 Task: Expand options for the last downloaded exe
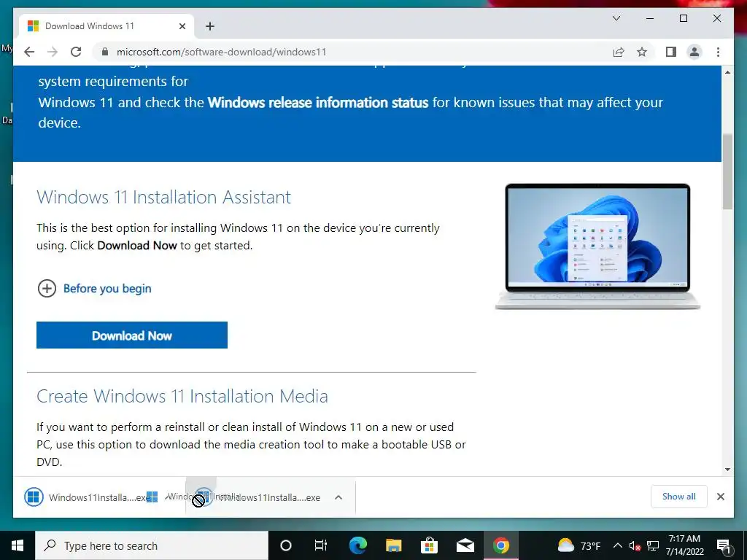338,497
